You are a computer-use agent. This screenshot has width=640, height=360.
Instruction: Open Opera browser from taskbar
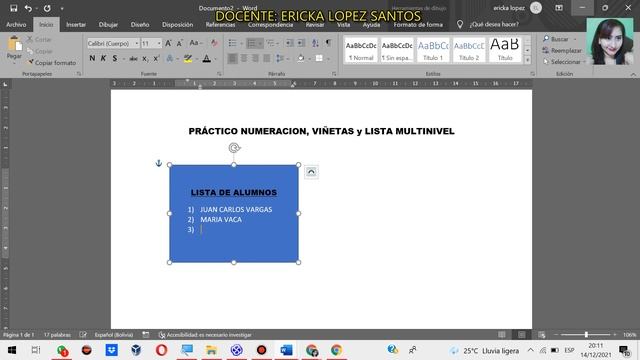[x=161, y=350]
